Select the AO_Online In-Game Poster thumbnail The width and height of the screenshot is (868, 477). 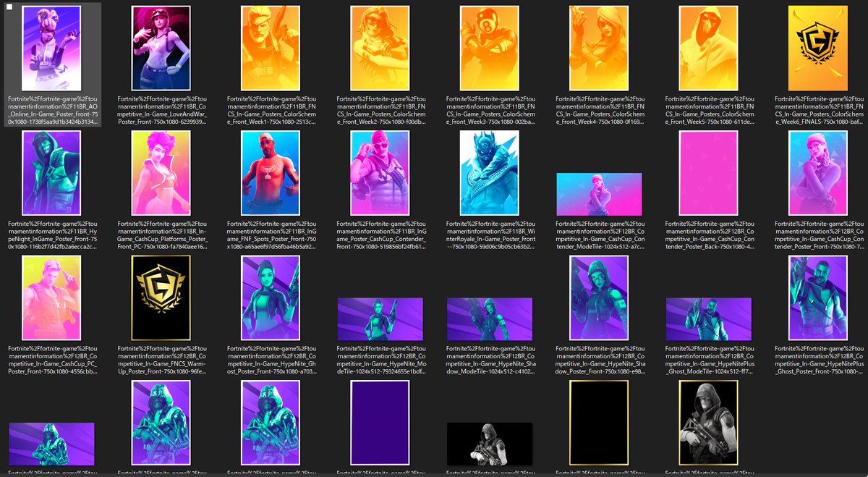click(x=51, y=48)
